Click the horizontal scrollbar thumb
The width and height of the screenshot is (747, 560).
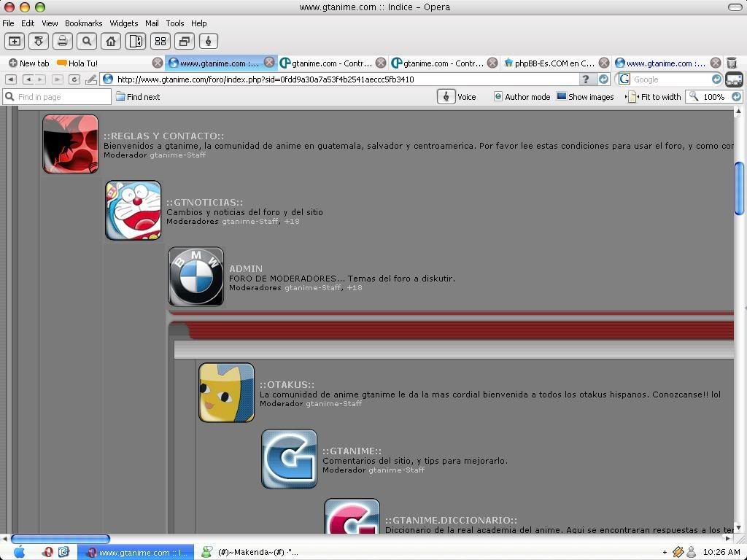click(61, 539)
